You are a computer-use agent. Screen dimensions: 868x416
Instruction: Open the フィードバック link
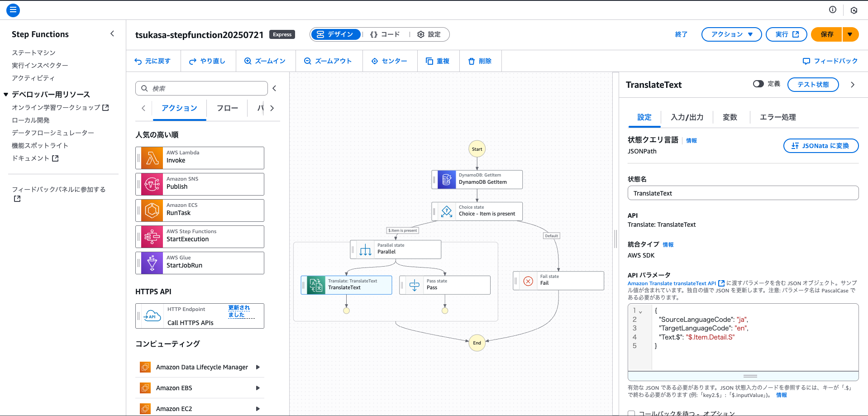pyautogui.click(x=830, y=61)
